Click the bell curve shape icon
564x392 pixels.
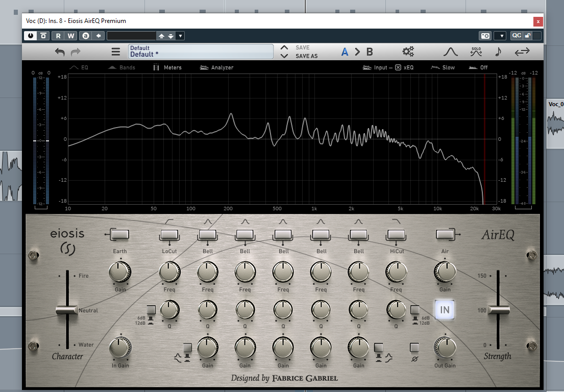click(450, 52)
